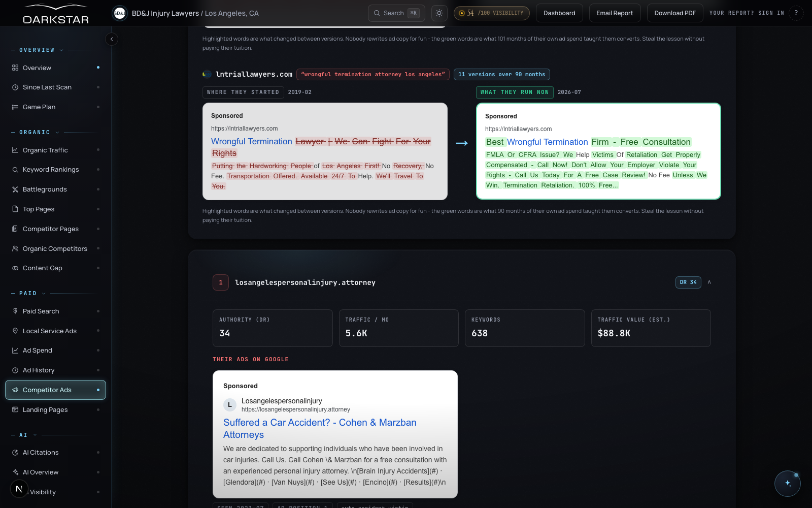The width and height of the screenshot is (812, 508).
Task: Click the lntriallawyers.com favicon
Action: [x=207, y=74]
